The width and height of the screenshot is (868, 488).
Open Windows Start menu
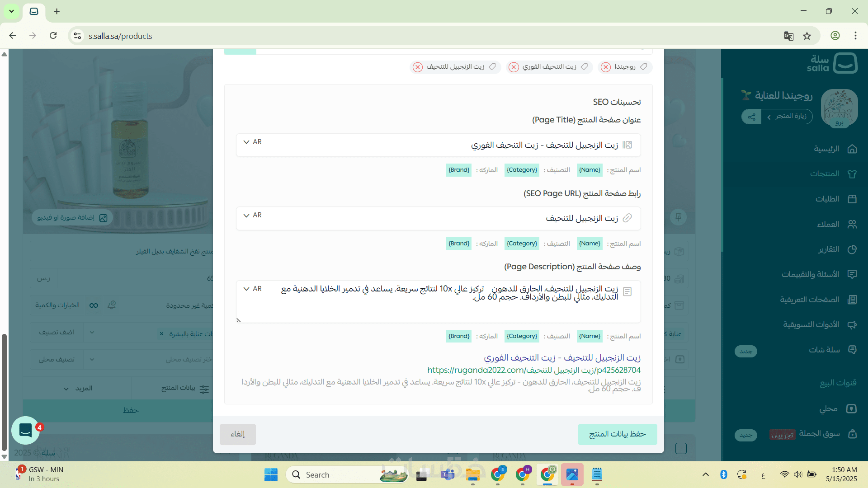(x=271, y=475)
